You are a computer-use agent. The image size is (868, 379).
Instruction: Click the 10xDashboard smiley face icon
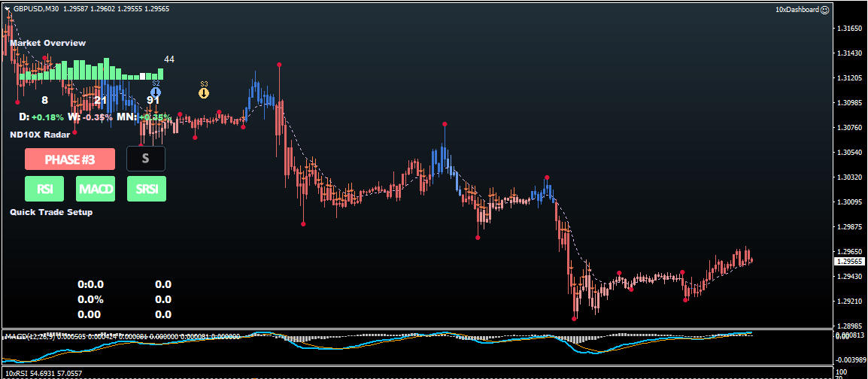click(x=824, y=10)
